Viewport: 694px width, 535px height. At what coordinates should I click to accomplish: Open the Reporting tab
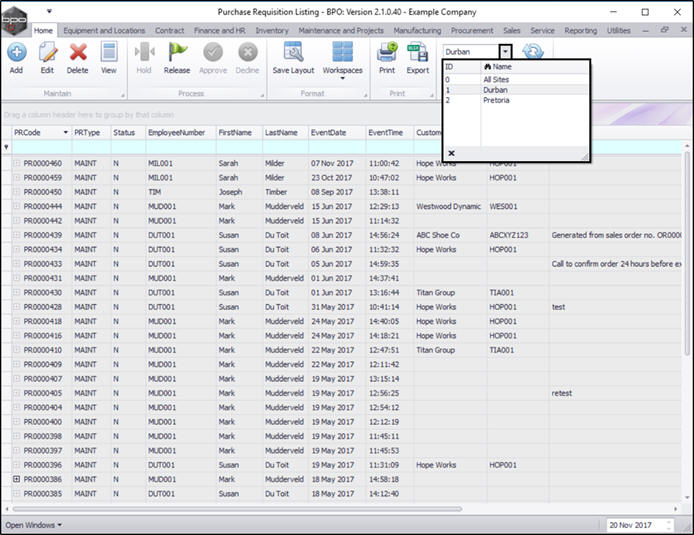(x=581, y=31)
